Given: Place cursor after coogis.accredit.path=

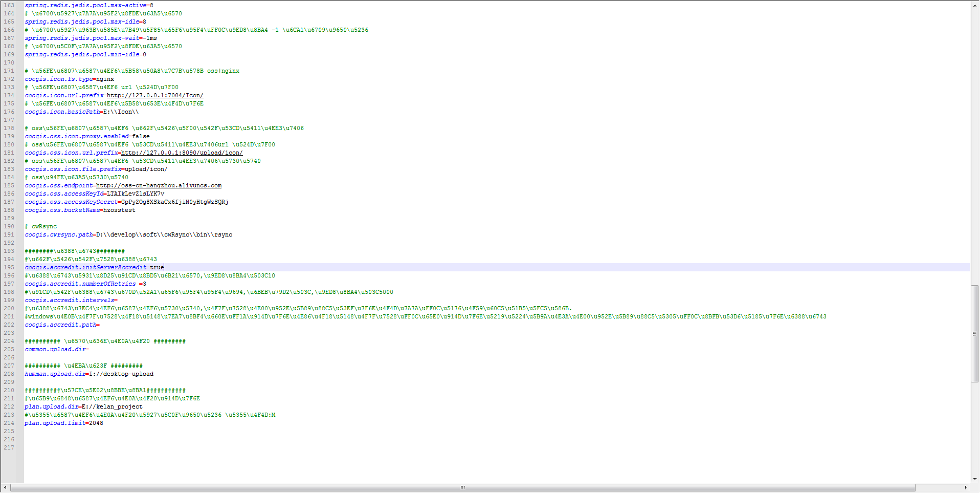Looking at the screenshot, I should tap(100, 325).
